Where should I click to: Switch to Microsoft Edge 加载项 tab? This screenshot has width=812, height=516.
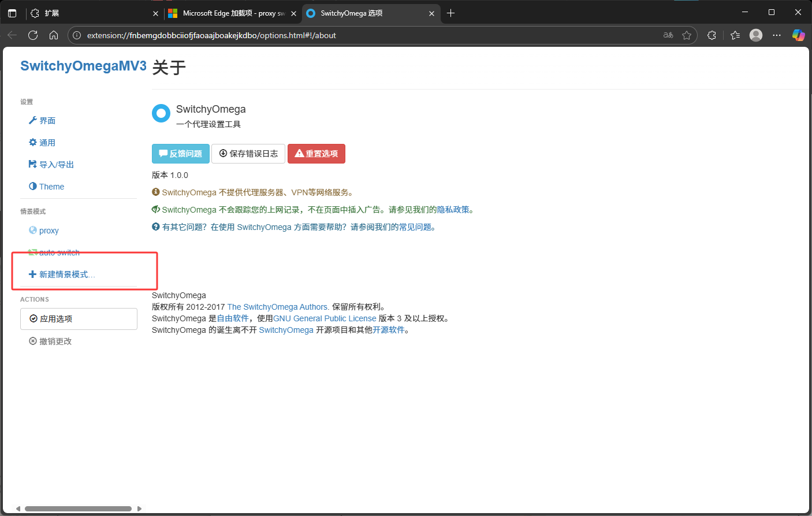[233, 13]
